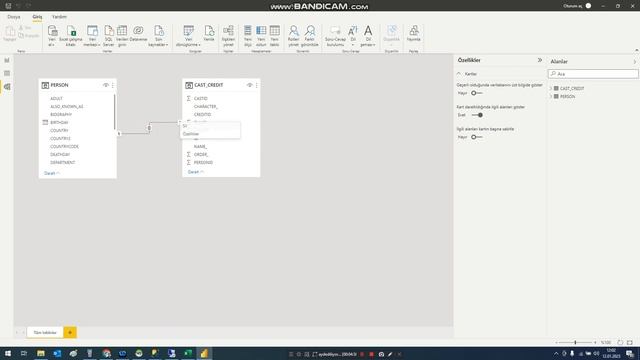640x360 pixels.
Task: Open more options on CAST_CREDIT table
Action: point(256,85)
